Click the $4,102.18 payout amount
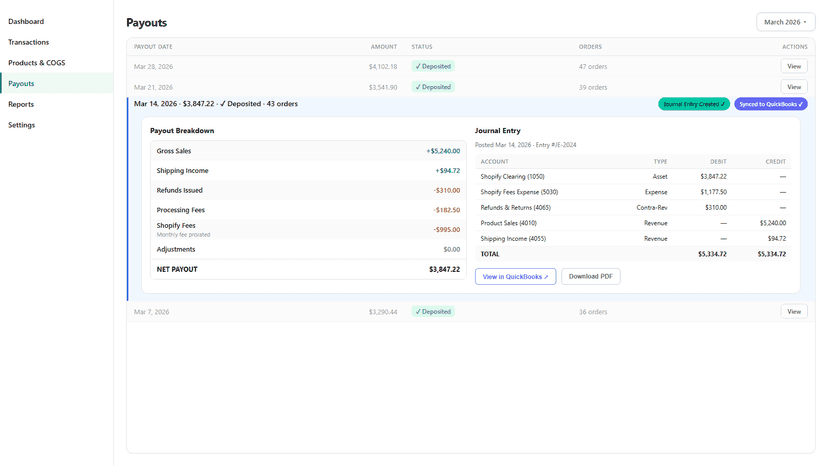The height and width of the screenshot is (466, 828). (x=383, y=67)
